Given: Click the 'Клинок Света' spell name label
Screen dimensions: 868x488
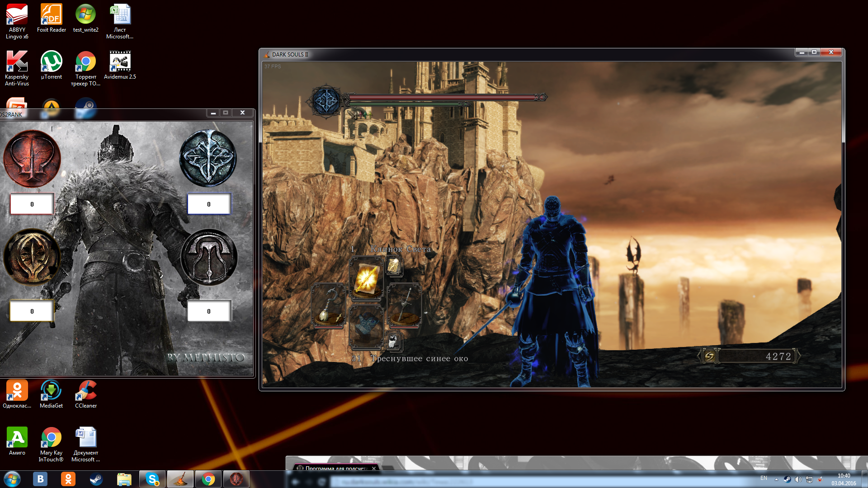Looking at the screenshot, I should (401, 249).
